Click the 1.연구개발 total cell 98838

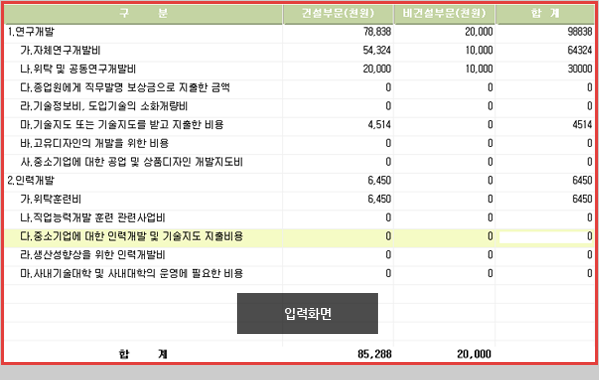click(580, 32)
